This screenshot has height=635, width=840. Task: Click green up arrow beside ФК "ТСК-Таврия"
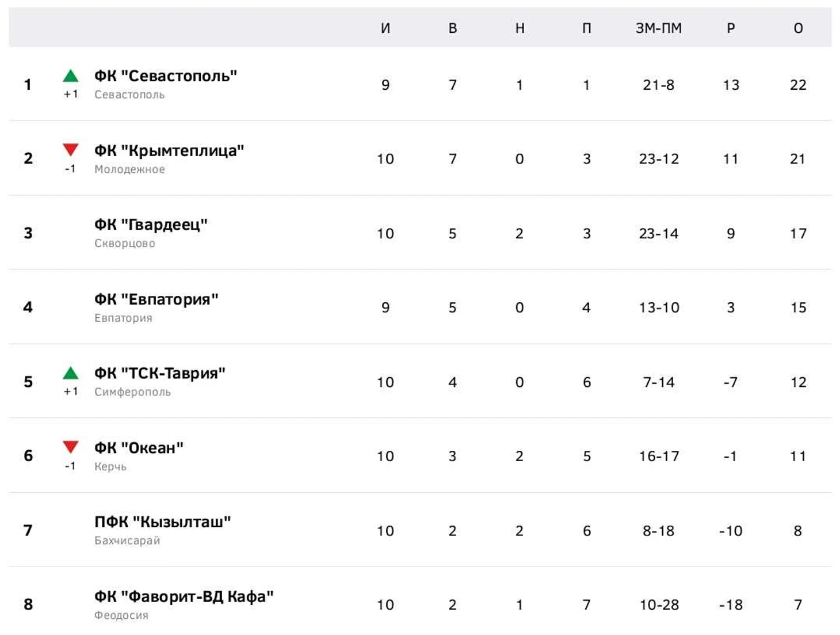(71, 373)
